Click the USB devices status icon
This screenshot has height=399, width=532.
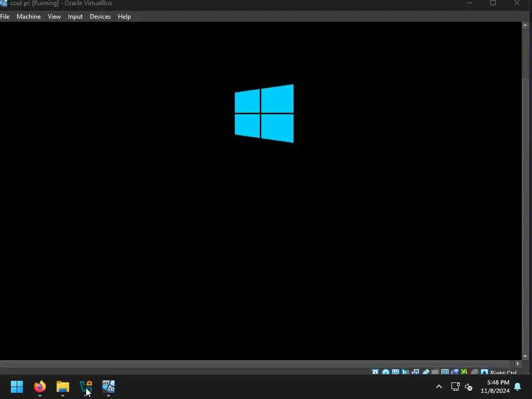click(425, 372)
